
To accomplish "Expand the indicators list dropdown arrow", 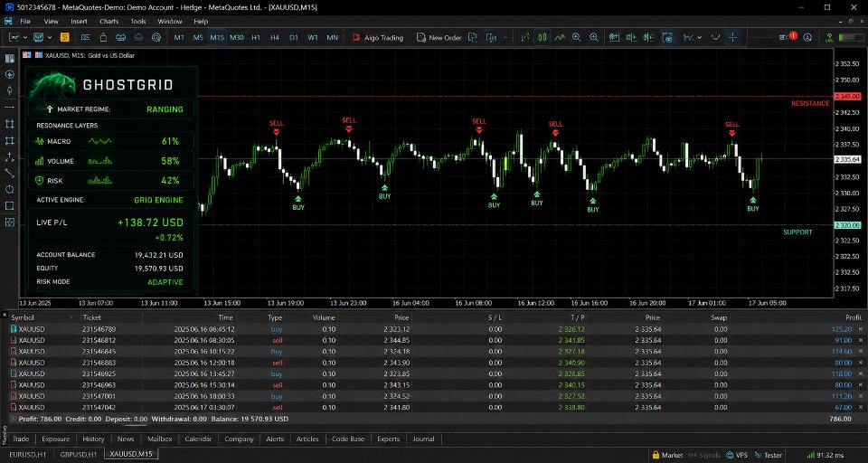I will 700,38.
